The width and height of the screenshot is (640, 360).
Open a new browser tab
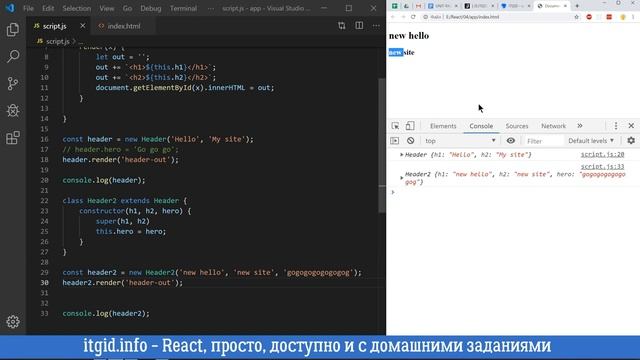point(577,6)
